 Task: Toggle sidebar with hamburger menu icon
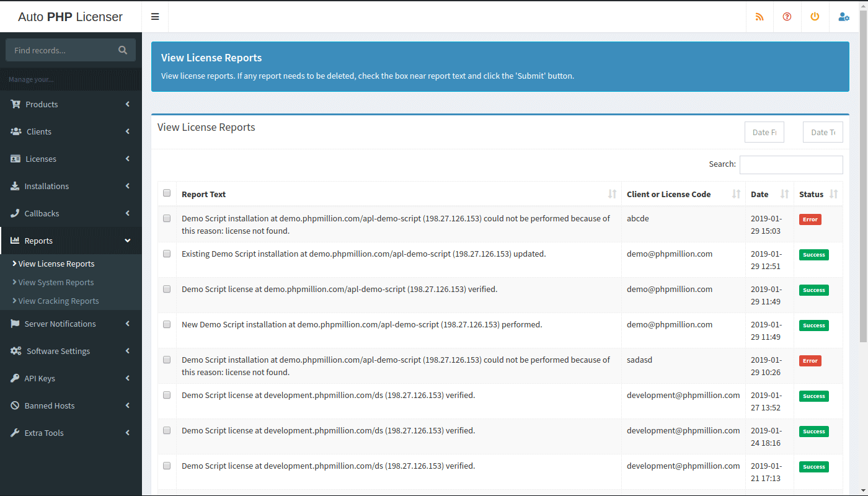pos(155,17)
